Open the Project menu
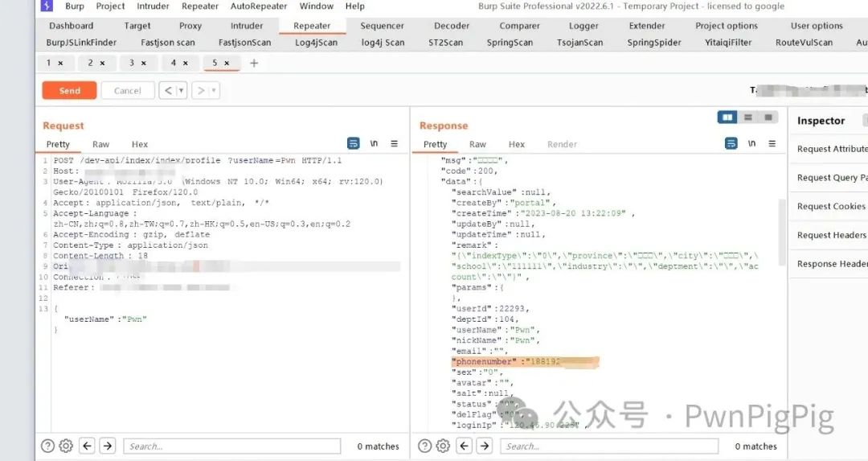 coord(110,6)
